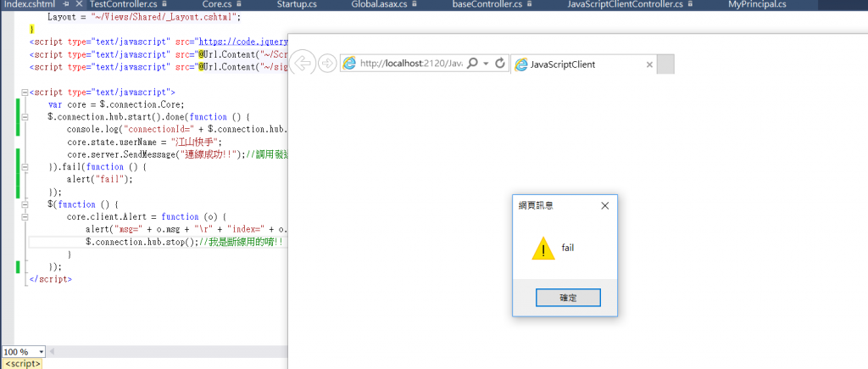The image size is (868, 369).
Task: Open address bar autocomplete dropdown arrow
Action: [486, 64]
